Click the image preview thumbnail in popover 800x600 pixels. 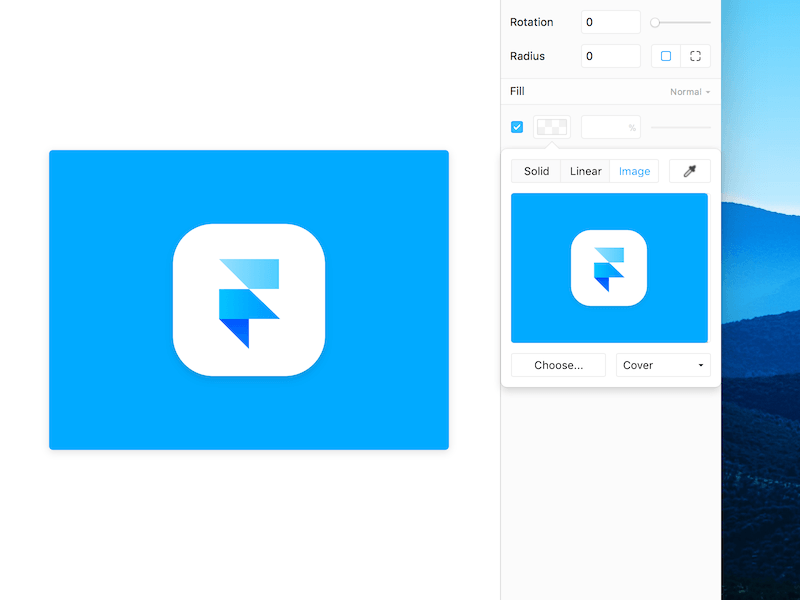pyautogui.click(x=609, y=268)
